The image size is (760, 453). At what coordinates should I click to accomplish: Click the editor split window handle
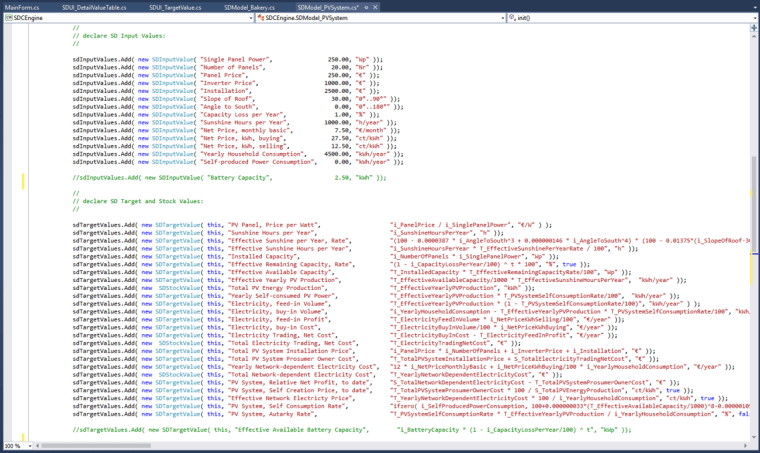[755, 27]
